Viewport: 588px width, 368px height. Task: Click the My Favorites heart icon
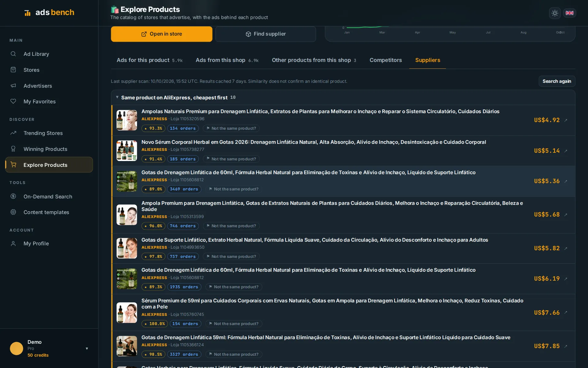(x=13, y=101)
